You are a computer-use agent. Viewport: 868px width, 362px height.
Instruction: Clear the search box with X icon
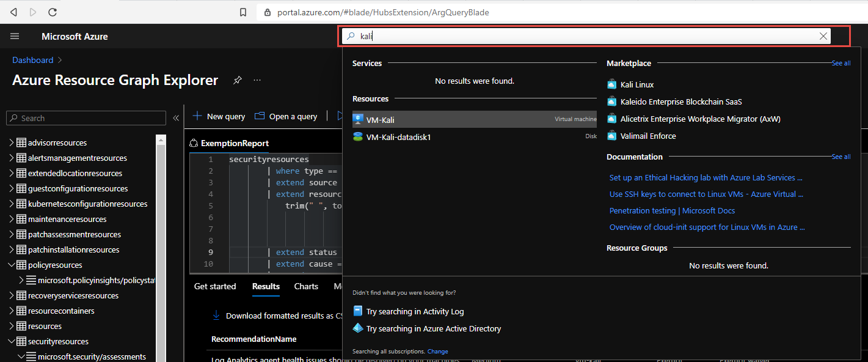(x=823, y=36)
